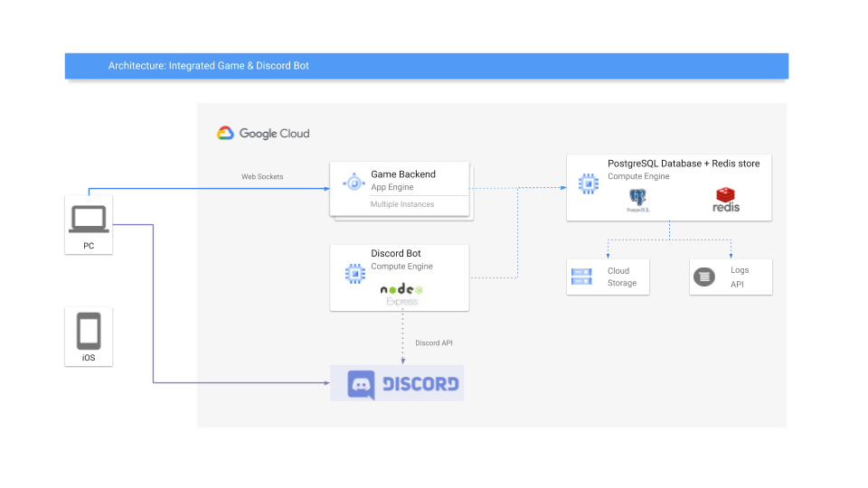Select the Multiple Instances label
This screenshot has height=488, width=868.
point(401,204)
